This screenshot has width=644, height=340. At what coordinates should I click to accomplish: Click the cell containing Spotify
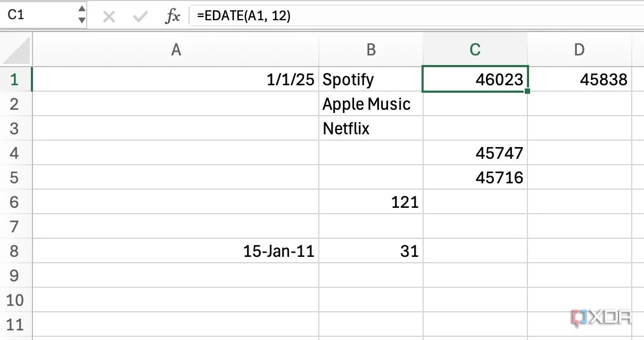coord(371,80)
